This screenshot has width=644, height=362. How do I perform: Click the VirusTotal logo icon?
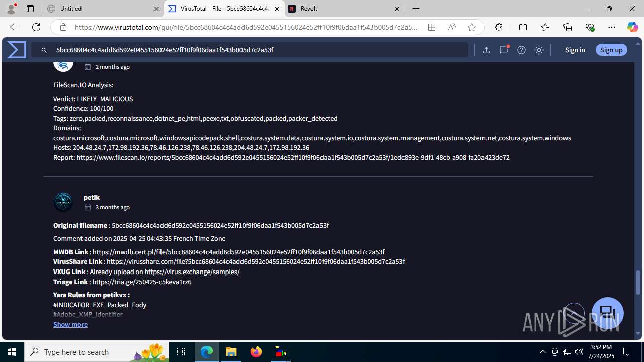tap(17, 50)
